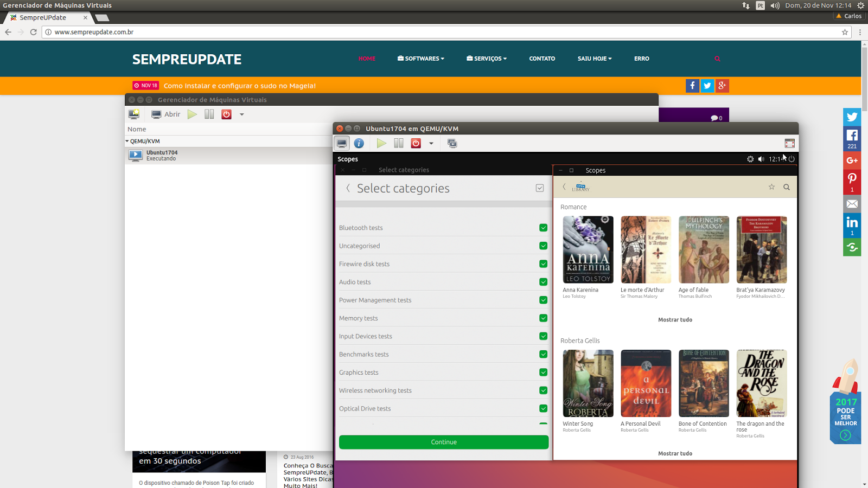Click the site search magnifier icon
Screen dimensions: 868x488
pos(717,59)
